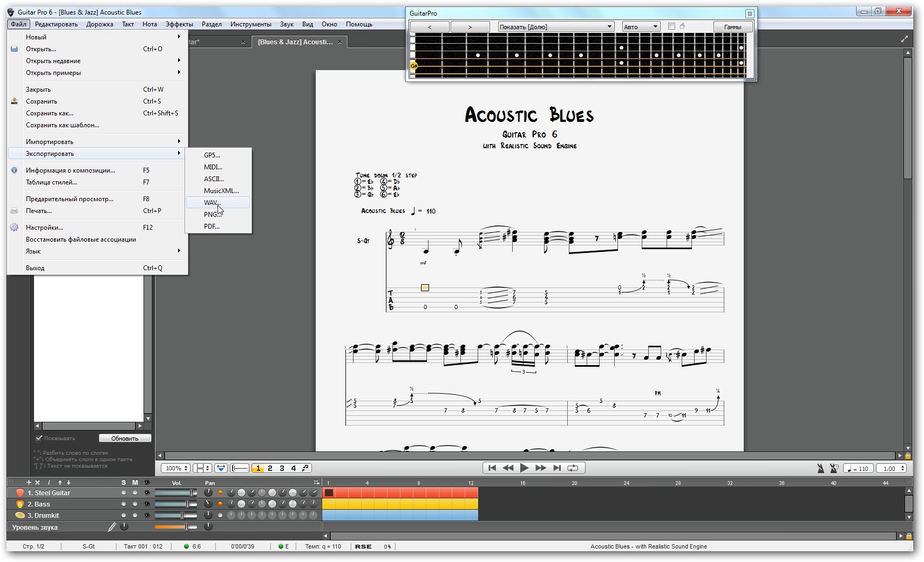Change the page layout view selector
The width and height of the screenshot is (924, 562).
pyautogui.click(x=202, y=468)
